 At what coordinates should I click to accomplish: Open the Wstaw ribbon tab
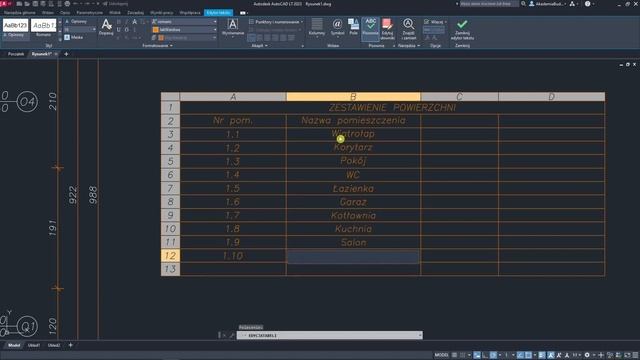(48, 13)
